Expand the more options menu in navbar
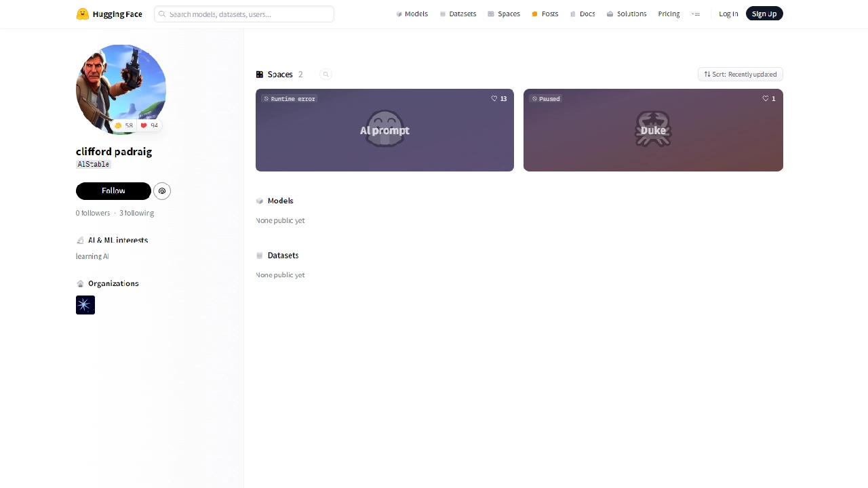 (x=695, y=14)
